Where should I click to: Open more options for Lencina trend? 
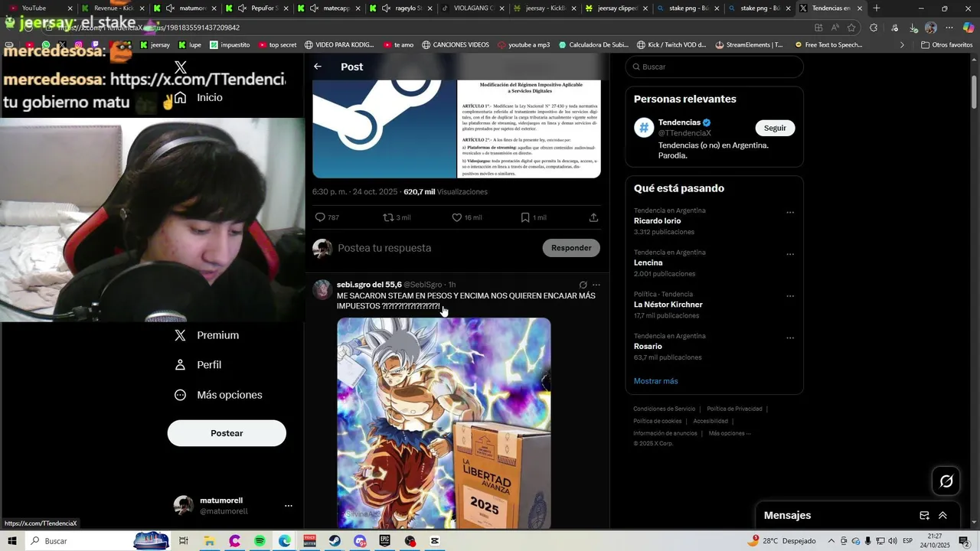pos(790,255)
